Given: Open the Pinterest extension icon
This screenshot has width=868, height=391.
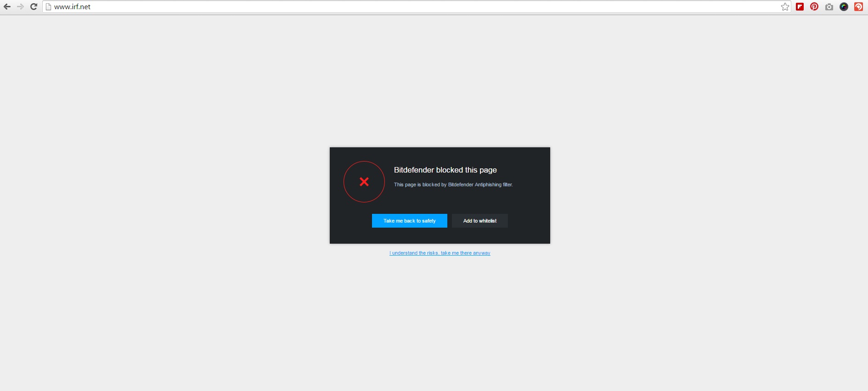Looking at the screenshot, I should (x=814, y=7).
